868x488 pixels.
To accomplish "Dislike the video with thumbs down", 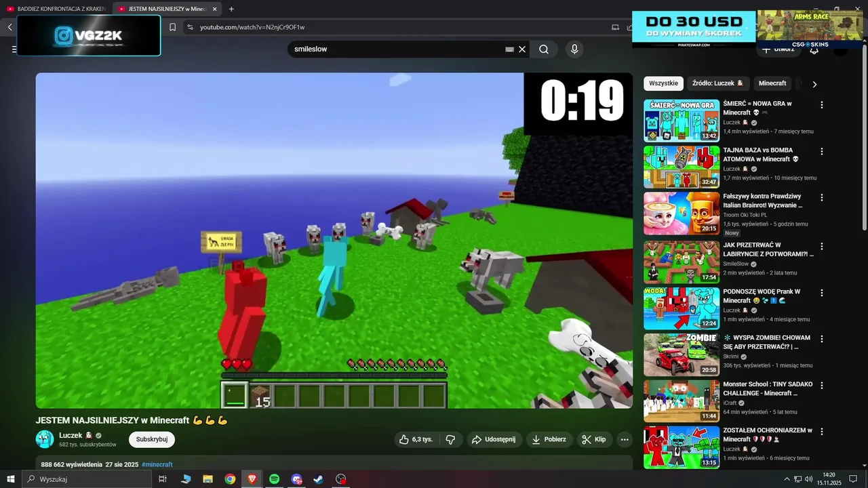I will [x=451, y=439].
